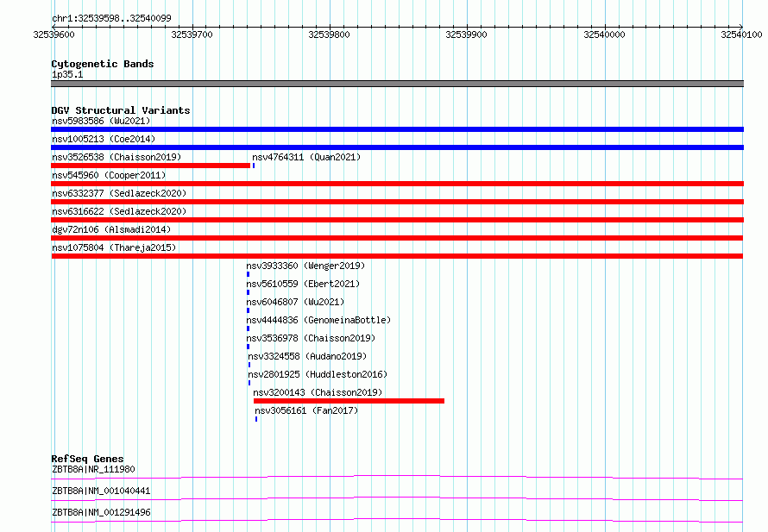Click the chr1:32539598..32540099 region label
Viewport: 768px width, 532px height.
(111, 18)
